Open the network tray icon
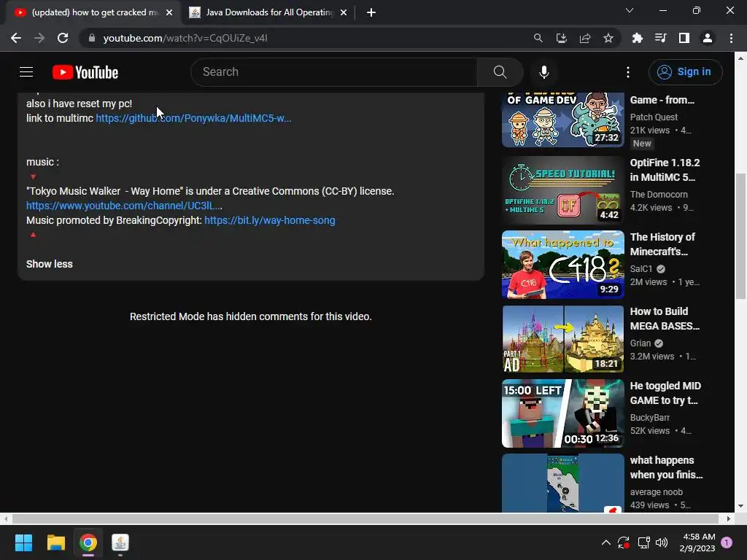This screenshot has height=560, width=747. click(x=643, y=542)
